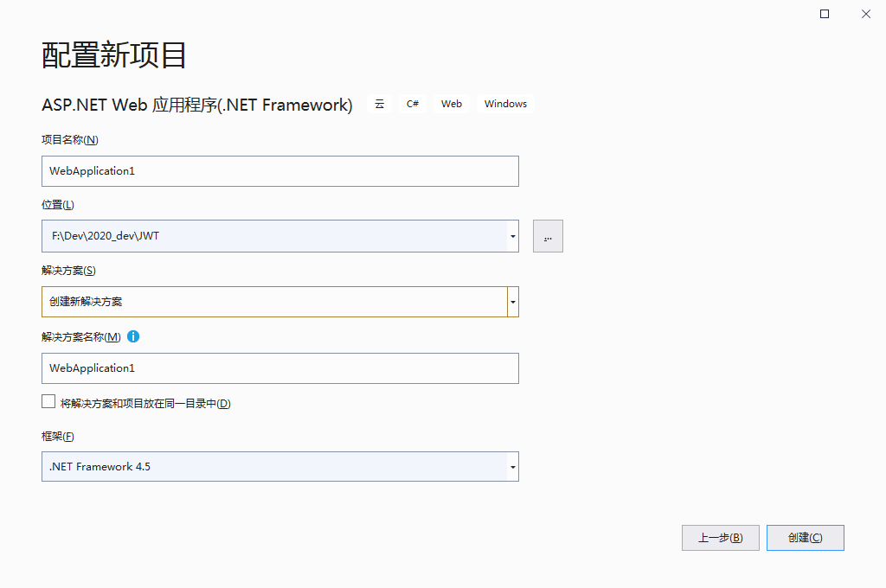886x588 pixels.
Task: Expand the 解决方案 dropdown arrow
Action: pos(512,302)
